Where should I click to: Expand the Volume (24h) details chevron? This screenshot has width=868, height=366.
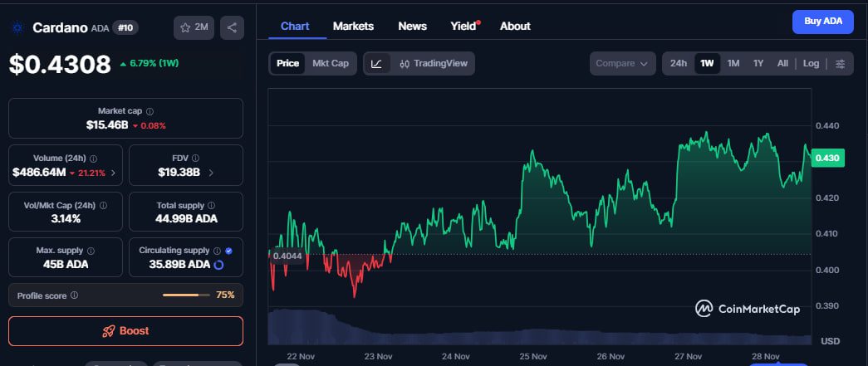click(114, 173)
